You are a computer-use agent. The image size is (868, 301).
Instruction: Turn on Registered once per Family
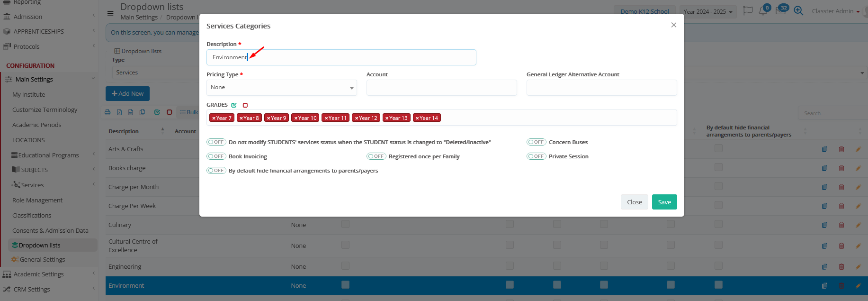376,156
